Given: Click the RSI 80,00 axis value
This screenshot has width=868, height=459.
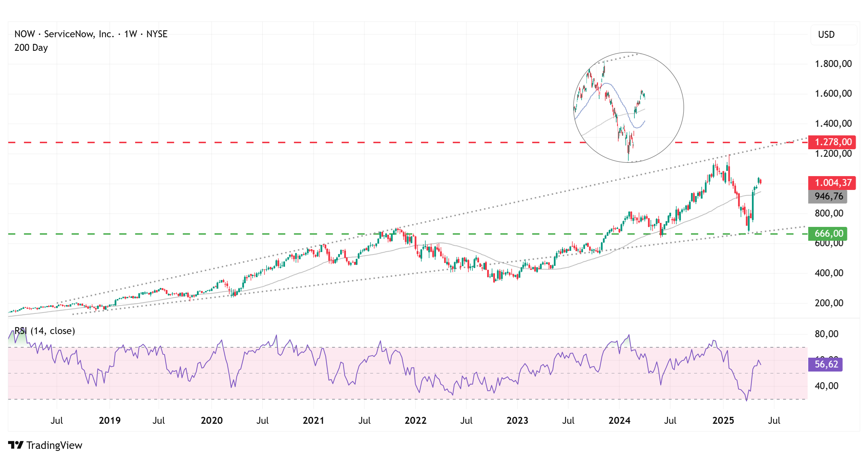Looking at the screenshot, I should (826, 334).
